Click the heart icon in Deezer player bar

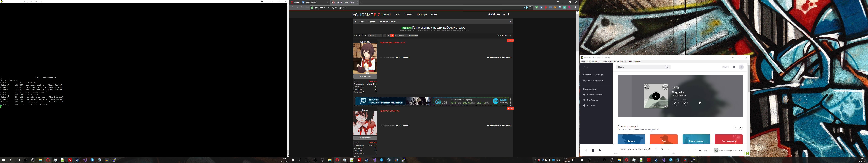point(662,149)
